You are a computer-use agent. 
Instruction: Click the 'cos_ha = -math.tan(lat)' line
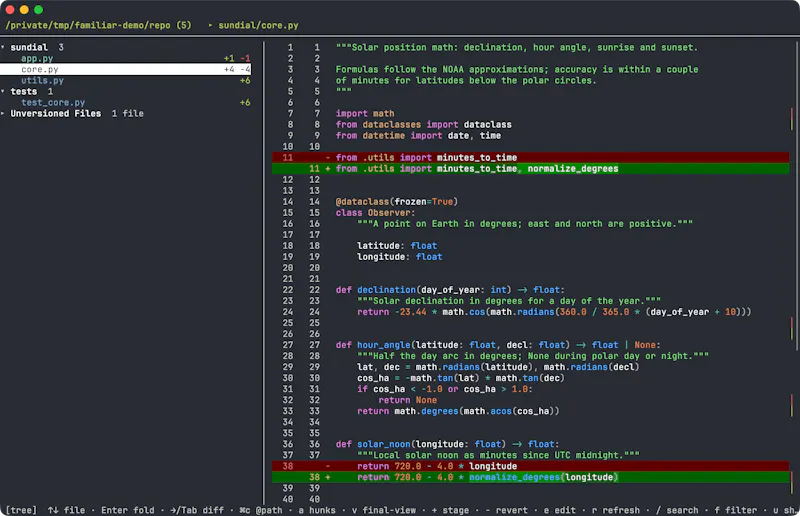tap(461, 378)
